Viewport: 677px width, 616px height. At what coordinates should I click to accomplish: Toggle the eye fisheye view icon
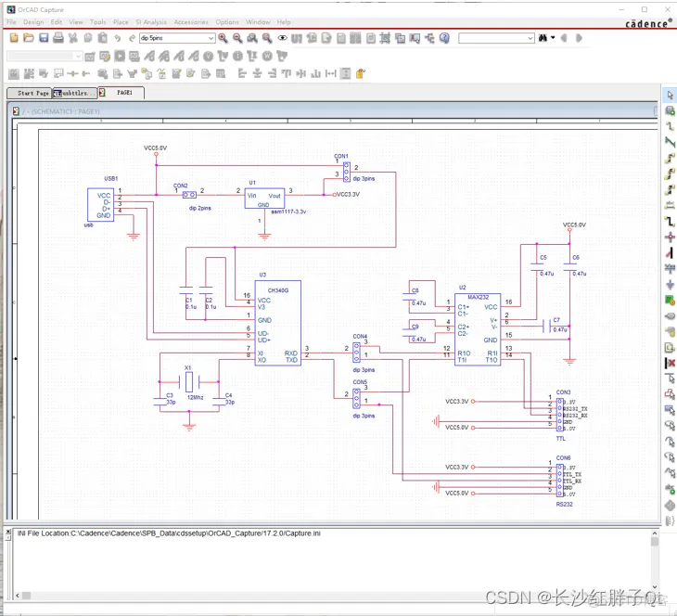(x=282, y=38)
